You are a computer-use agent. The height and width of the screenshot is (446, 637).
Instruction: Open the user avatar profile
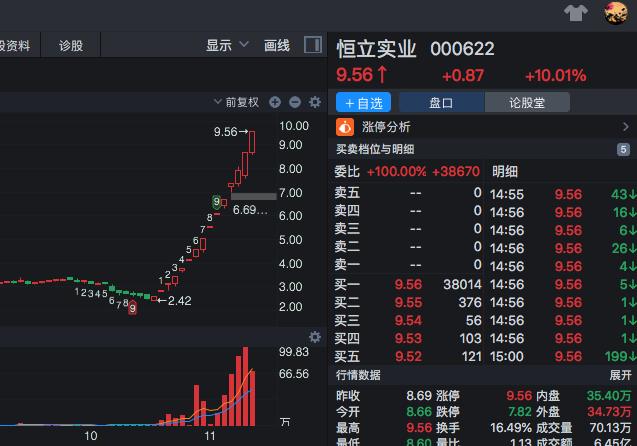tap(615, 13)
